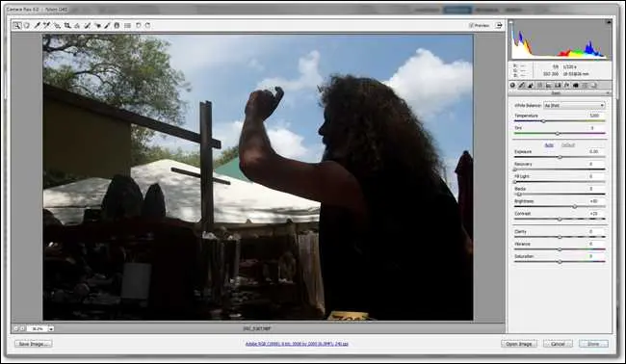Choose the Straighten tool
Image resolution: width=626 pixels, height=364 pixels.
(77, 26)
